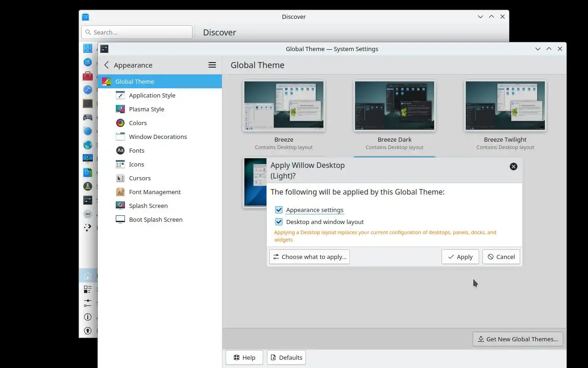Click System Settings window title icon
588x368 pixels.
click(104, 49)
